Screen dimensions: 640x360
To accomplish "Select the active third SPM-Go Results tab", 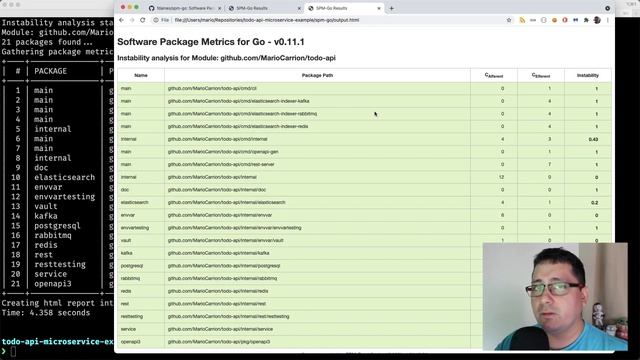I will tap(344, 8).
